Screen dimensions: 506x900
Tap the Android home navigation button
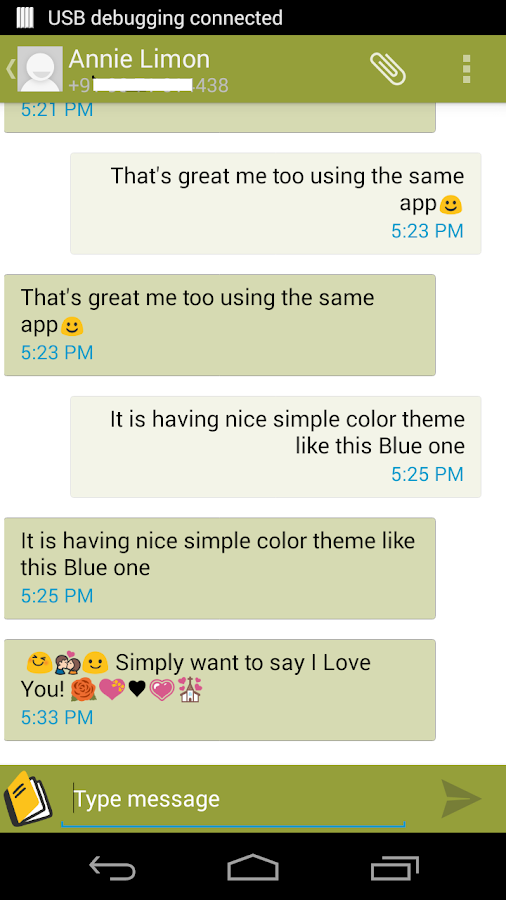click(253, 867)
